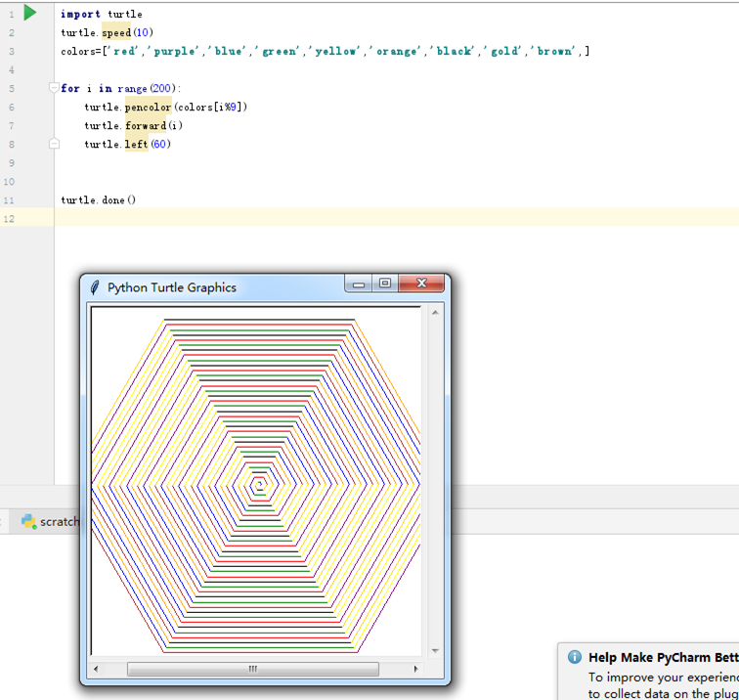Click the fold end marker at line 8

pos(55,144)
